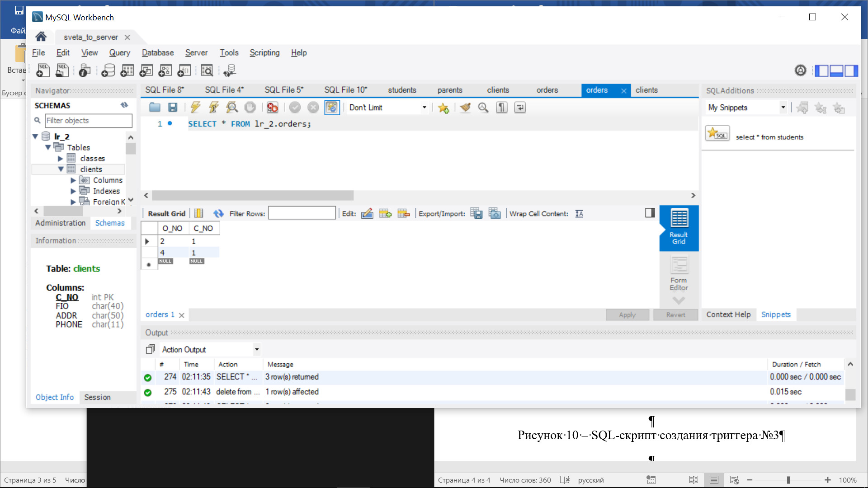Export recordset to external file icon
This screenshot has width=868, height=488.
476,214
